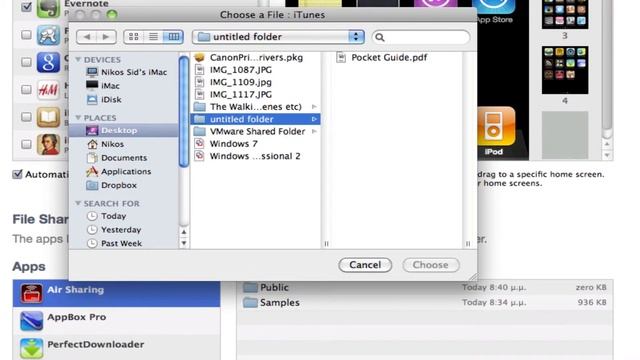Image resolution: width=640 pixels, height=360 pixels.
Task: Toggle the Google app checkbox in iTunes
Action: click(27, 62)
